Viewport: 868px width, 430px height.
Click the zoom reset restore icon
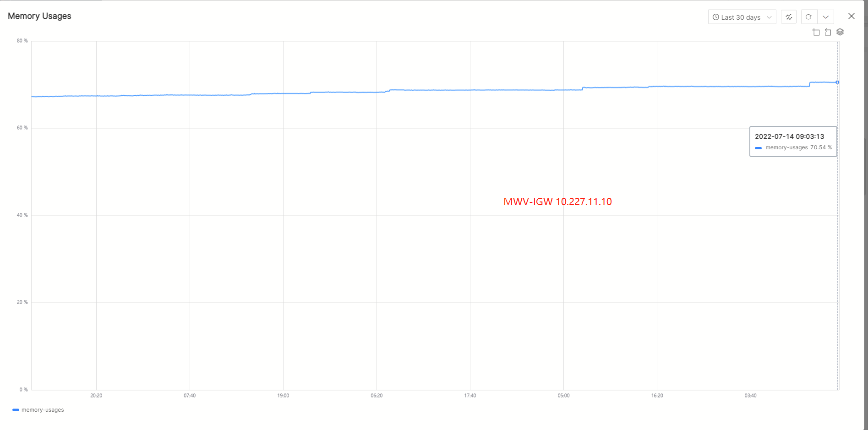tap(828, 32)
